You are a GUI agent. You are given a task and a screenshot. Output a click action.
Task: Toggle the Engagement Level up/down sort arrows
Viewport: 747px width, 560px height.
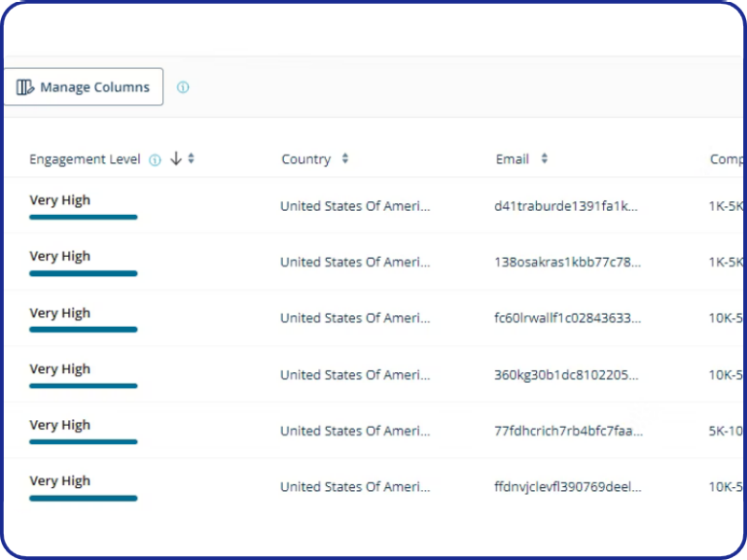(x=191, y=158)
